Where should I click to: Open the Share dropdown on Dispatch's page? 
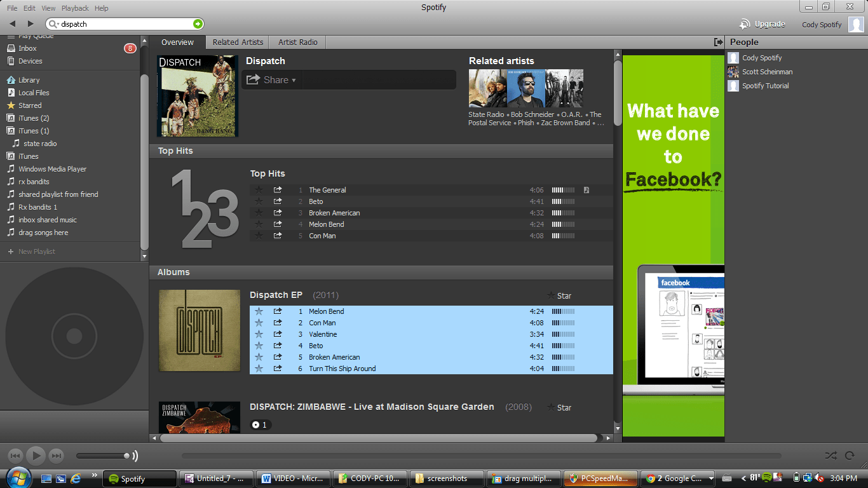pos(271,79)
